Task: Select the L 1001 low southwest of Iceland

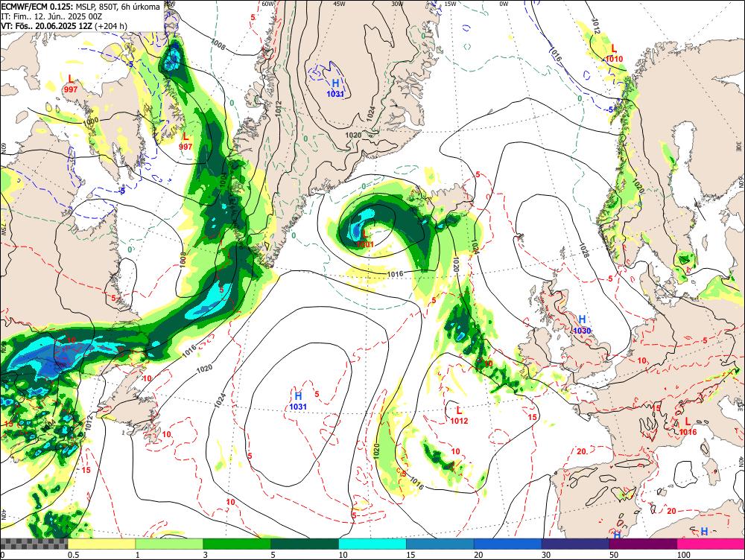Action: (365, 238)
